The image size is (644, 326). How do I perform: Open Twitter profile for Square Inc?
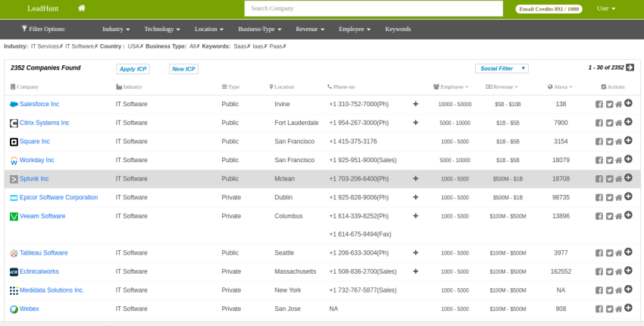609,142
